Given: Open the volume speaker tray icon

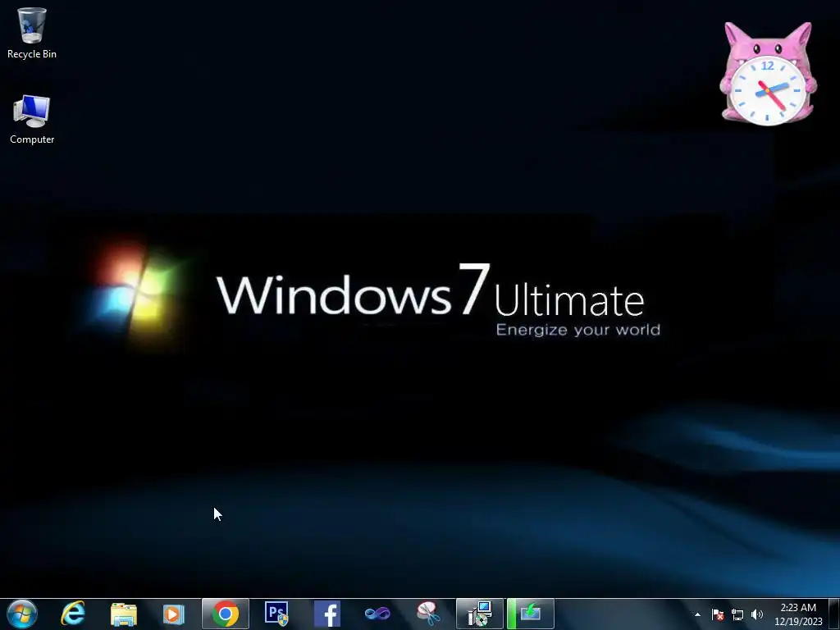Looking at the screenshot, I should coord(756,614).
